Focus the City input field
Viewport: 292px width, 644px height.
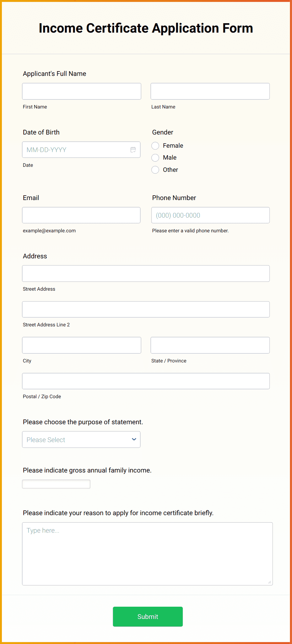tap(81, 345)
